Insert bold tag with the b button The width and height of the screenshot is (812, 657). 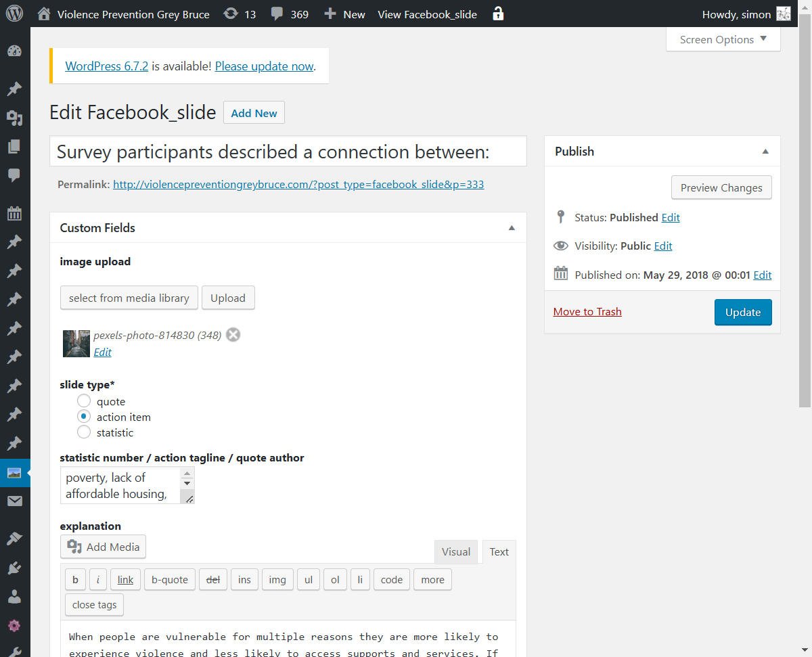pyautogui.click(x=75, y=579)
